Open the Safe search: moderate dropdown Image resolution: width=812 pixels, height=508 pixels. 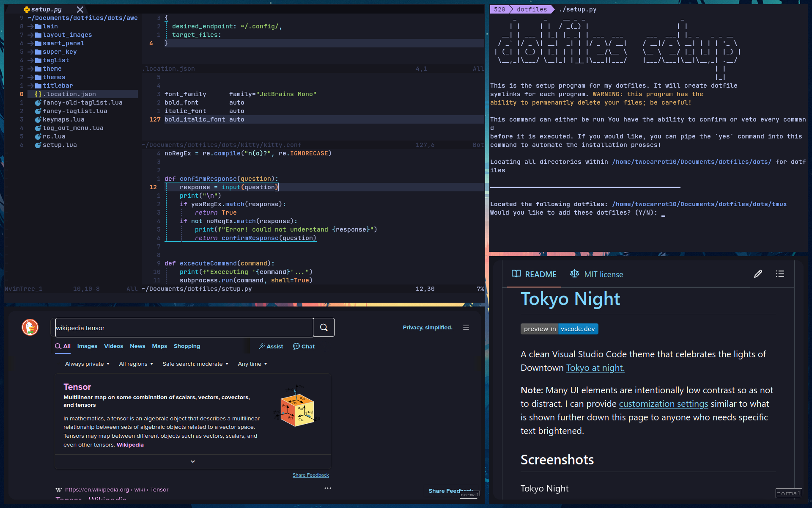(x=195, y=364)
